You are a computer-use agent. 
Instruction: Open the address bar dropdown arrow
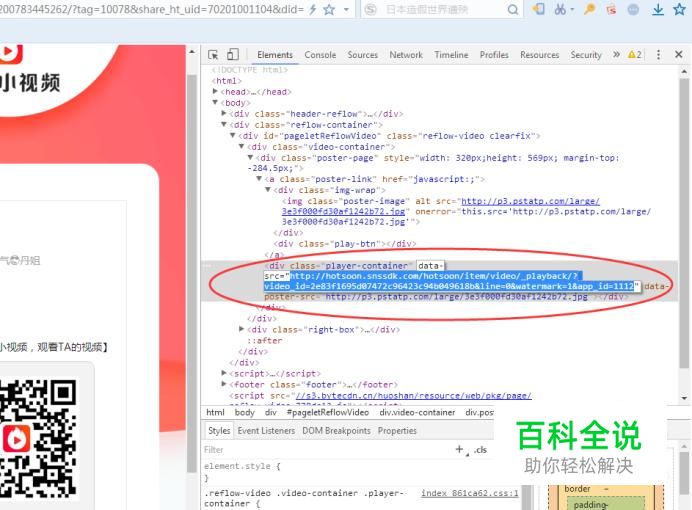pyautogui.click(x=346, y=9)
